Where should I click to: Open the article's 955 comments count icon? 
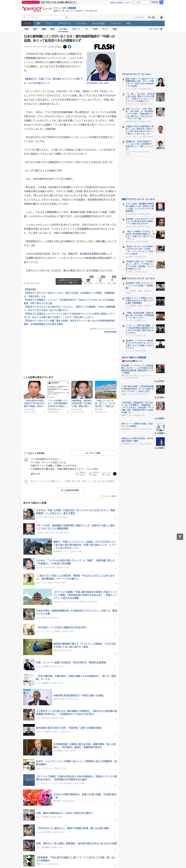[51, 47]
